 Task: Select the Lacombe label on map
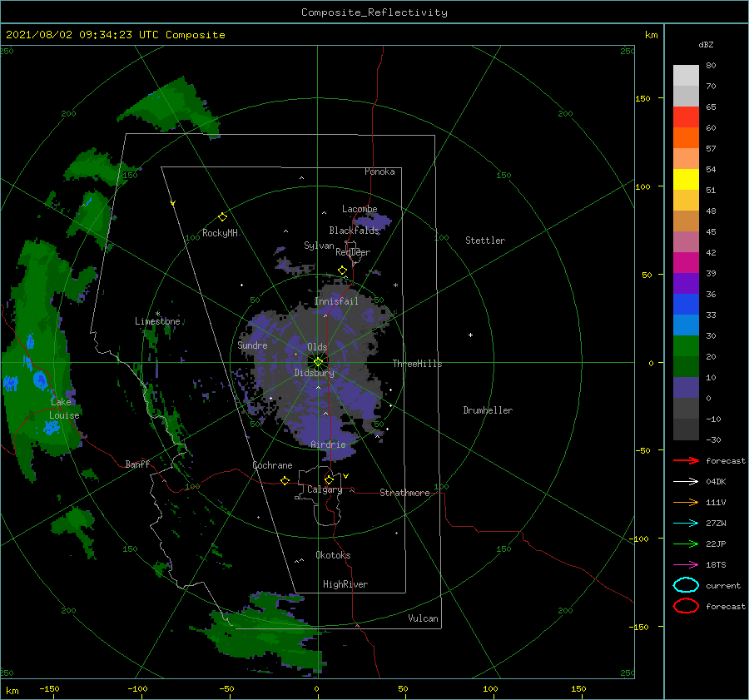360,209
